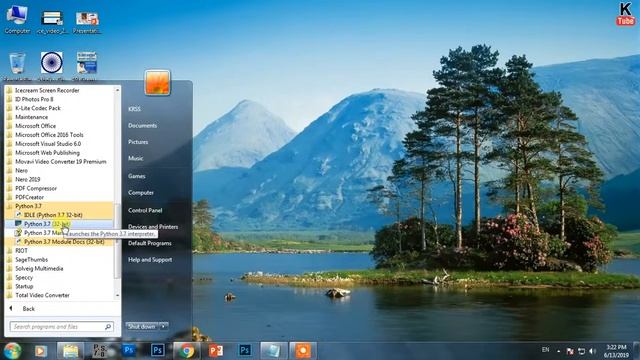Screen dimensions: 640x360
Task: Open Google Chrome from the taskbar
Action: pyautogui.click(x=187, y=351)
